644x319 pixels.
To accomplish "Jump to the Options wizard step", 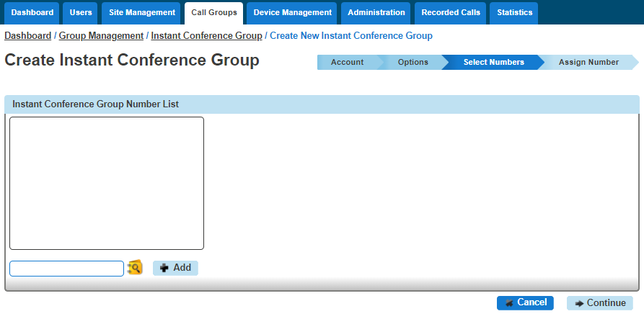I will tap(413, 63).
